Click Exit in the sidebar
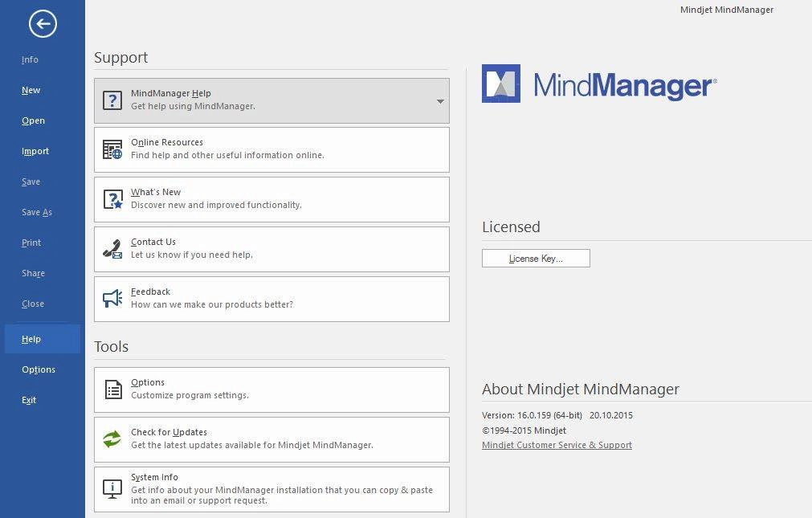The width and height of the screenshot is (812, 518). pos(29,401)
